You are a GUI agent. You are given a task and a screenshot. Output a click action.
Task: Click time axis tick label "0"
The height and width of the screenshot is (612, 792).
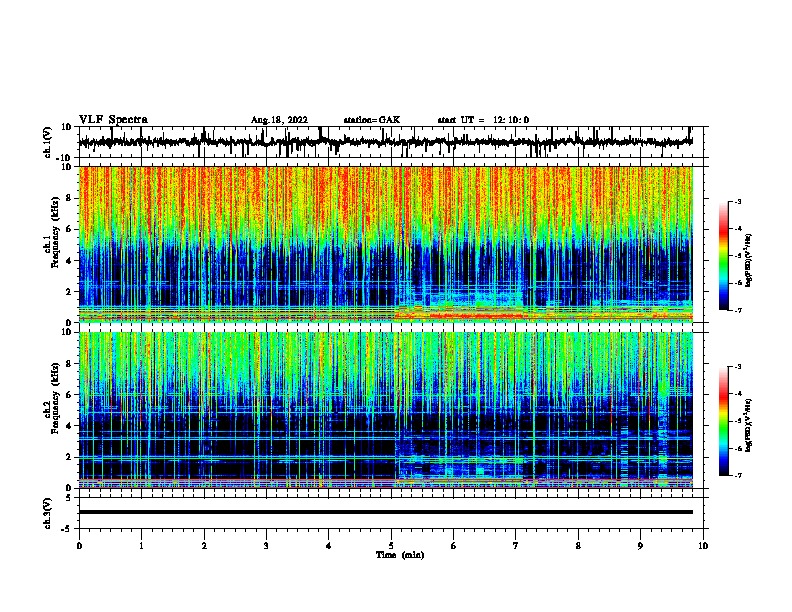point(79,545)
